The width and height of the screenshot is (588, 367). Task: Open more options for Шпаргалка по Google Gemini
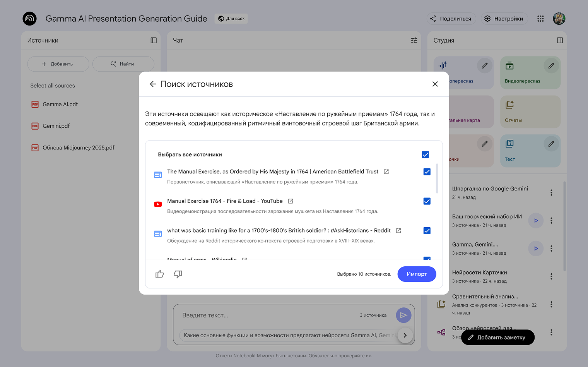(551, 192)
